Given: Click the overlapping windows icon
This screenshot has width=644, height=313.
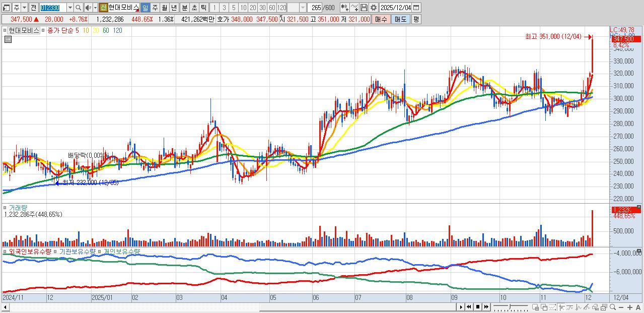Looking at the screenshot, I should pyautogui.click(x=544, y=307).
